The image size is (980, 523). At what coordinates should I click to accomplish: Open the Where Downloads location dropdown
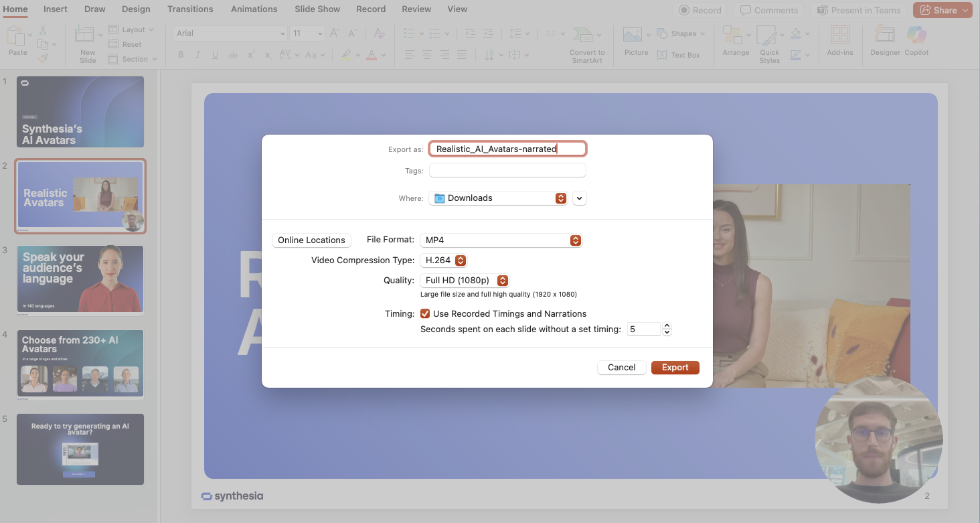pyautogui.click(x=498, y=198)
